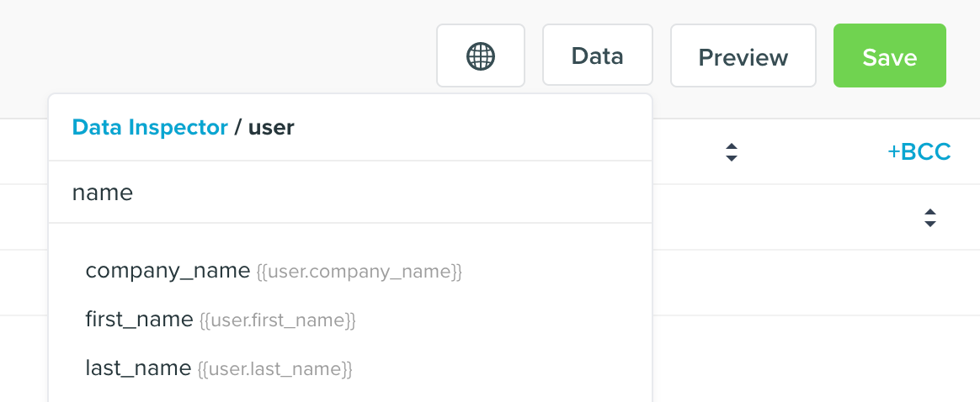Select the company_name variable

(x=168, y=271)
